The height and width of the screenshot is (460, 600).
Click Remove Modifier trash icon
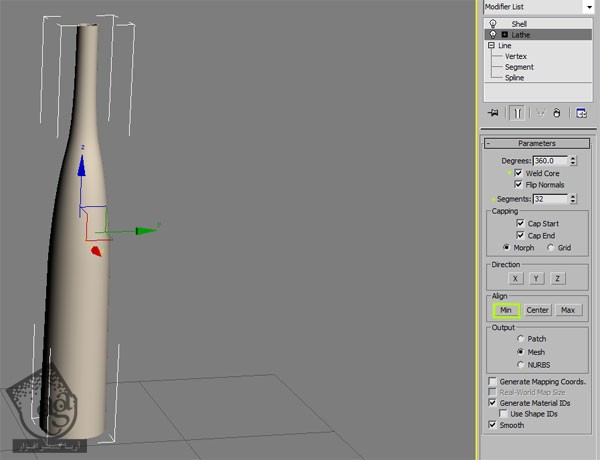click(556, 114)
